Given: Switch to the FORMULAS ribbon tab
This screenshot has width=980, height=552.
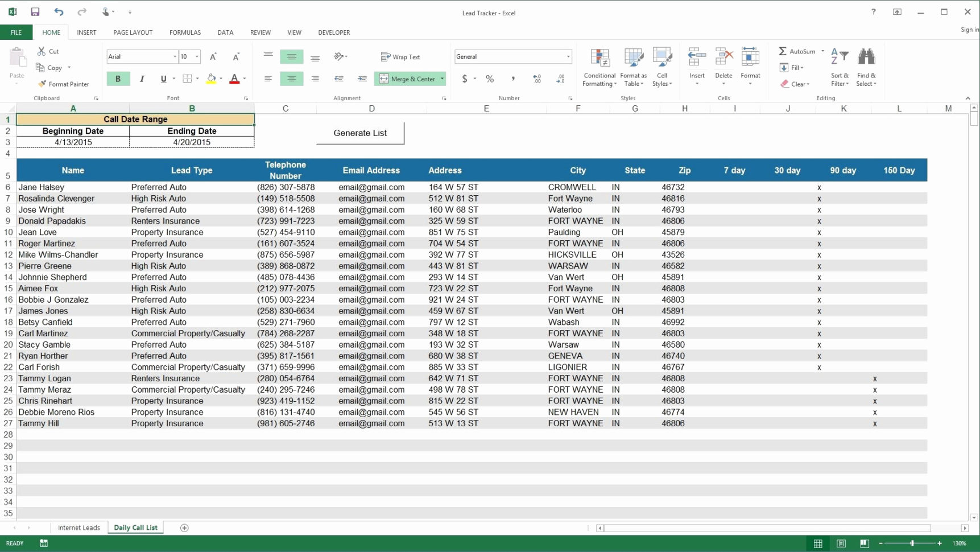Looking at the screenshot, I should click(184, 32).
